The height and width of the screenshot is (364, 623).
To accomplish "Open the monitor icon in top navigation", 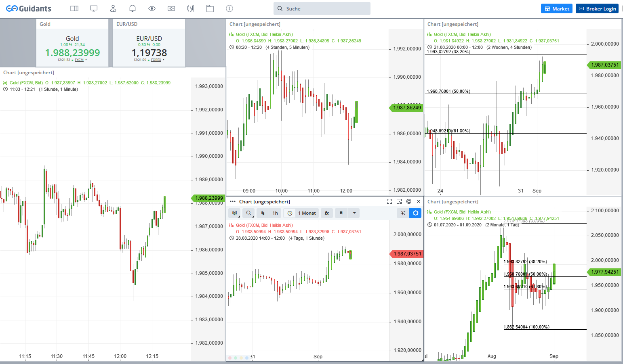I will pyautogui.click(x=94, y=8).
